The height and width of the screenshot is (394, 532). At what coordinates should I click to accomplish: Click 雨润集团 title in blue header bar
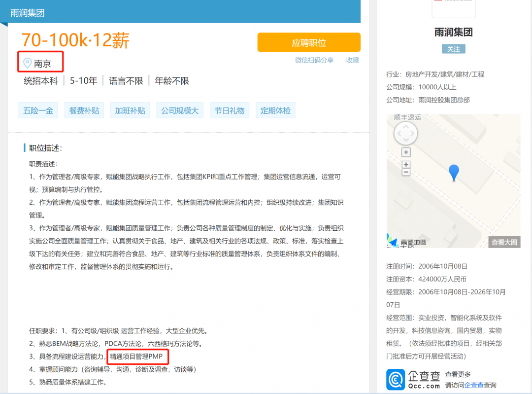click(x=28, y=13)
